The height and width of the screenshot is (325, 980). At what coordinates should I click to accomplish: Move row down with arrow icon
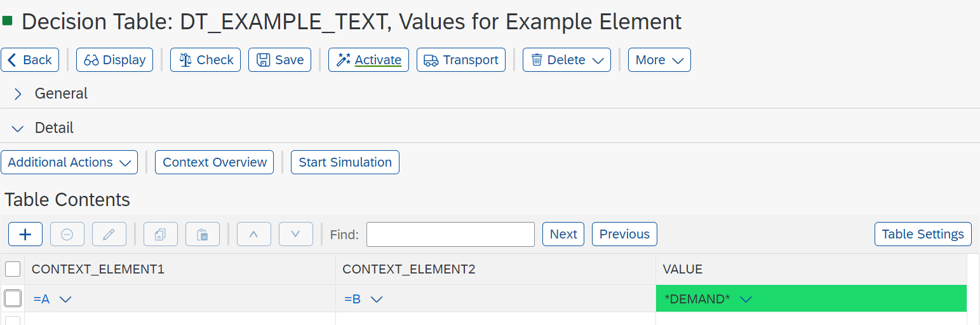point(296,234)
